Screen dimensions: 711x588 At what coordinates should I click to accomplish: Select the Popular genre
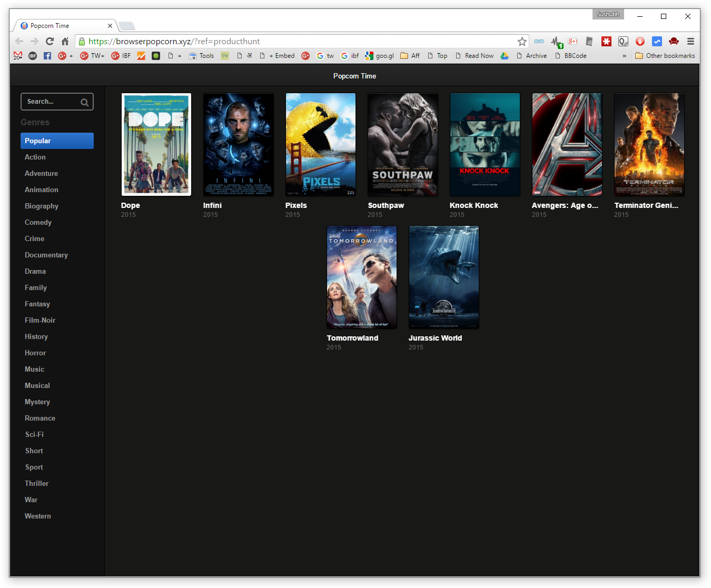click(57, 141)
